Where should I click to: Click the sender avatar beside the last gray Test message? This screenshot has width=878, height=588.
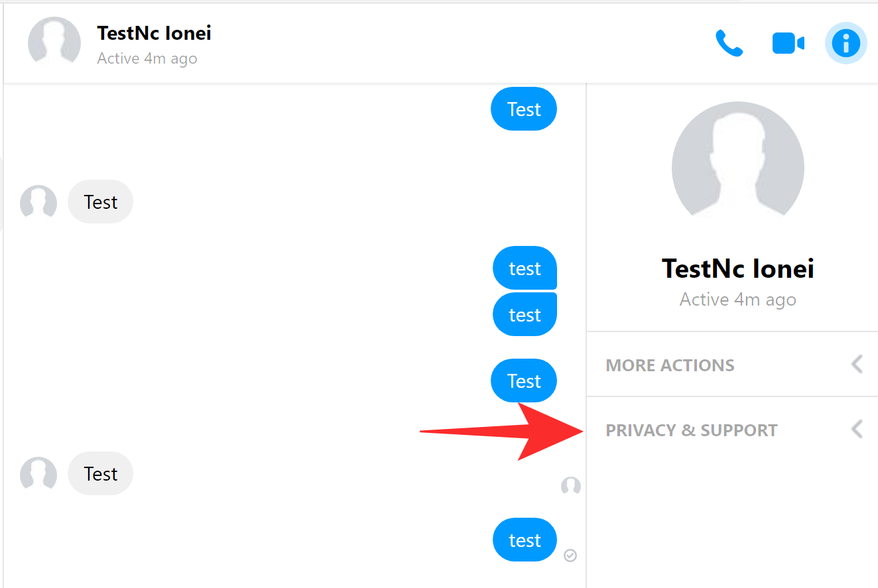38,474
